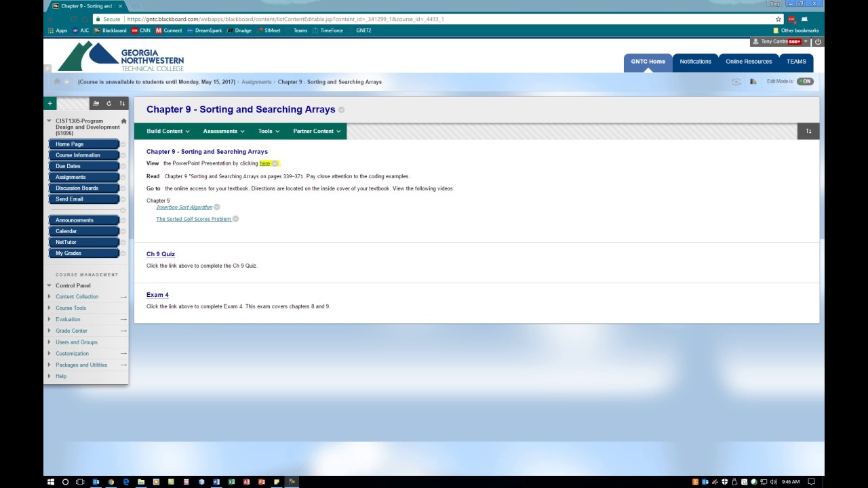Click the highlighted 'here' PowerPoint link
The width and height of the screenshot is (868, 488).
[x=264, y=163]
